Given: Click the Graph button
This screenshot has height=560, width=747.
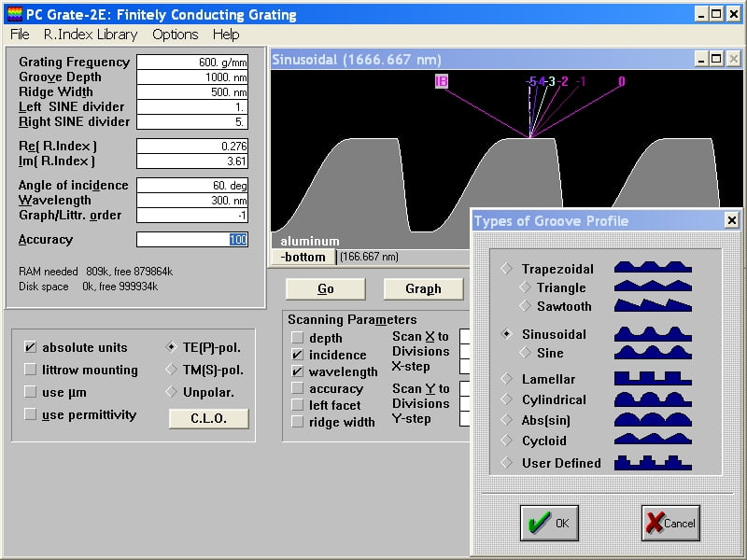Looking at the screenshot, I should point(424,289).
